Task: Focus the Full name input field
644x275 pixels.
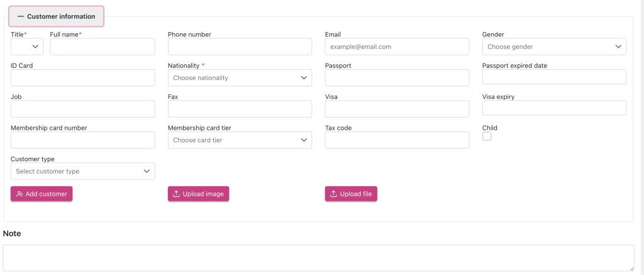Action: pos(102,47)
